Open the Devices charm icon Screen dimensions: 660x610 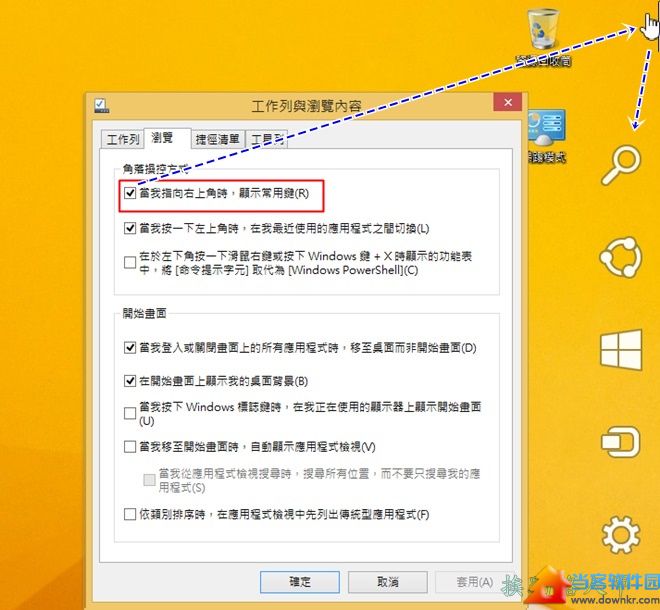pos(620,442)
